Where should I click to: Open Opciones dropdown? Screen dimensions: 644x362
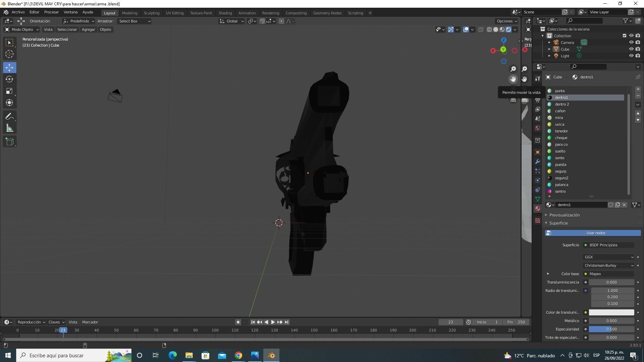507,21
